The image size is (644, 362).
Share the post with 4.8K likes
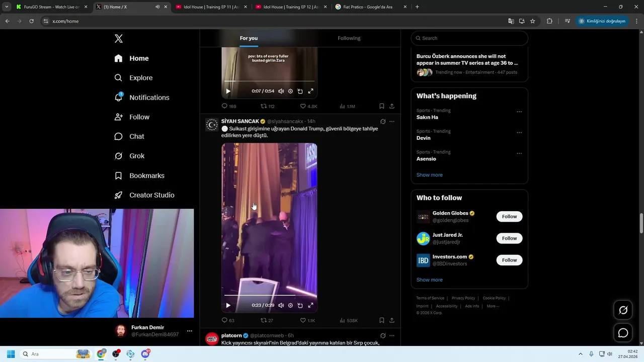(x=391, y=106)
